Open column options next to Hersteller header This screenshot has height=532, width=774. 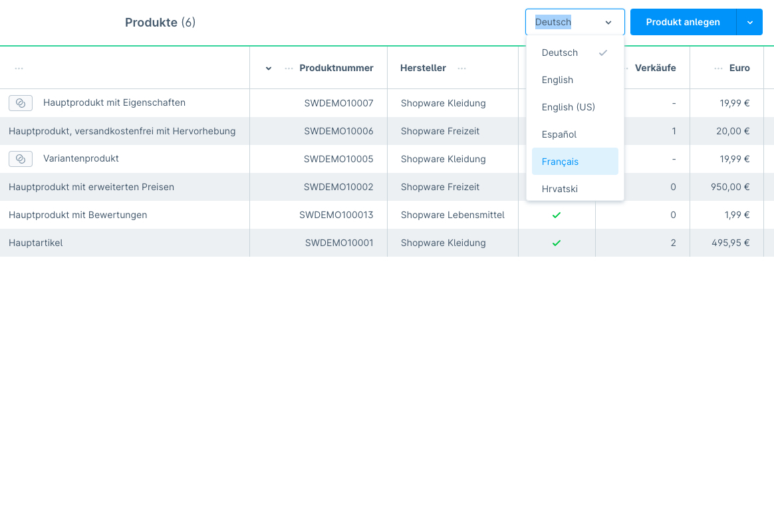coord(461,68)
